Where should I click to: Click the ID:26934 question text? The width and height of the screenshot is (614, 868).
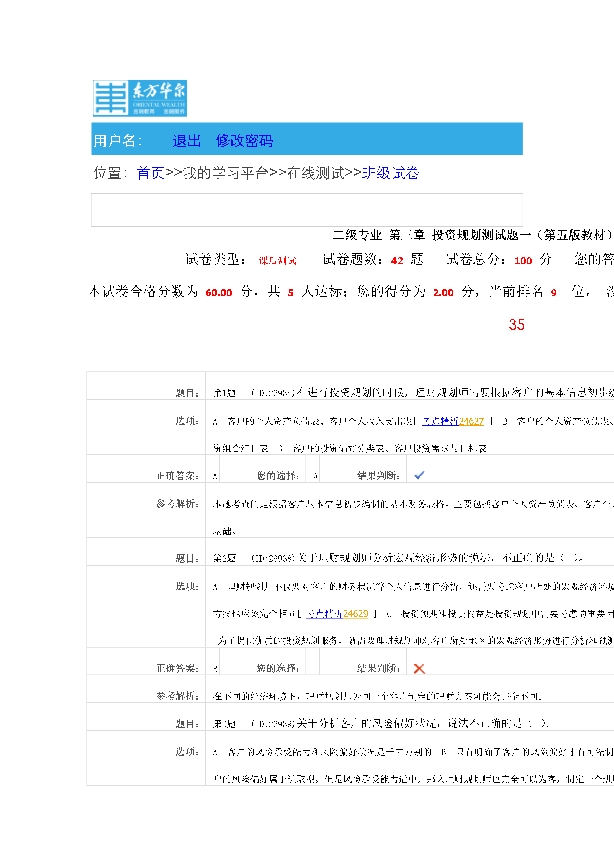tap(432, 393)
